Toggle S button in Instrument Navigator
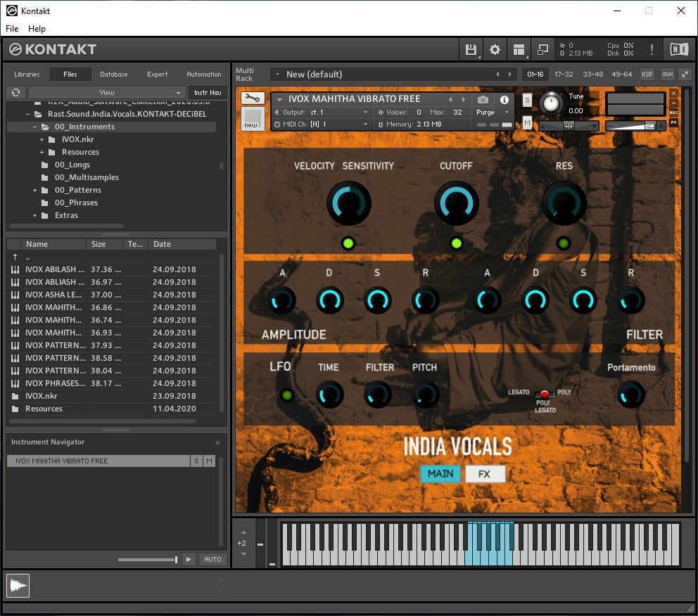Image resolution: width=698 pixels, height=616 pixels. (196, 461)
